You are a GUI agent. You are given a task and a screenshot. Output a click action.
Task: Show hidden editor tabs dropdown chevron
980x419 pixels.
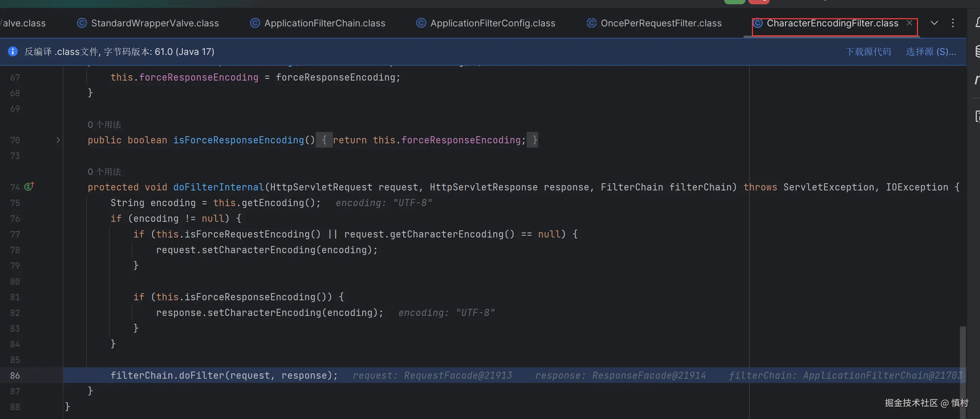click(934, 23)
